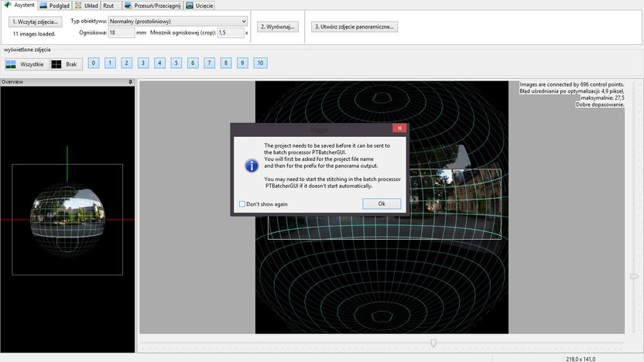Click 'Images are connected by 696 control points' text
The image size is (644, 362).
(x=572, y=84)
